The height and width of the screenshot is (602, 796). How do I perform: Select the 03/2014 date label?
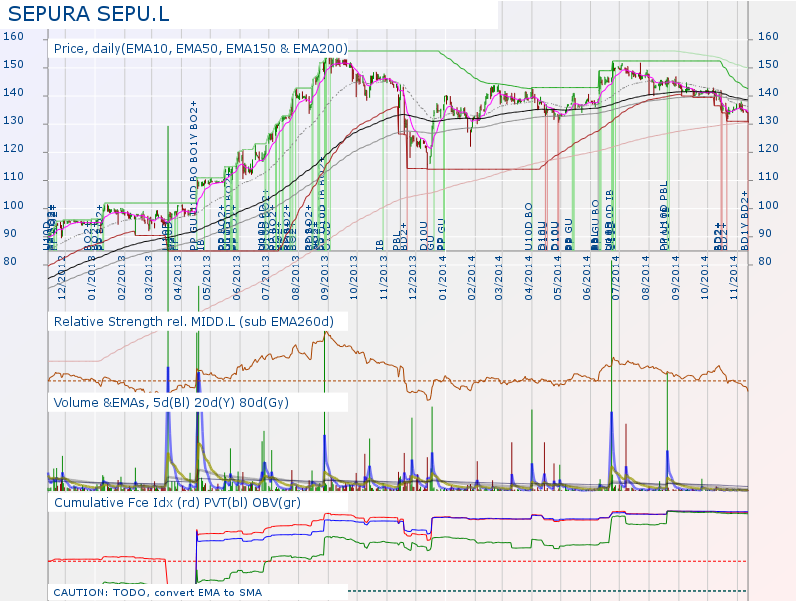coord(499,278)
